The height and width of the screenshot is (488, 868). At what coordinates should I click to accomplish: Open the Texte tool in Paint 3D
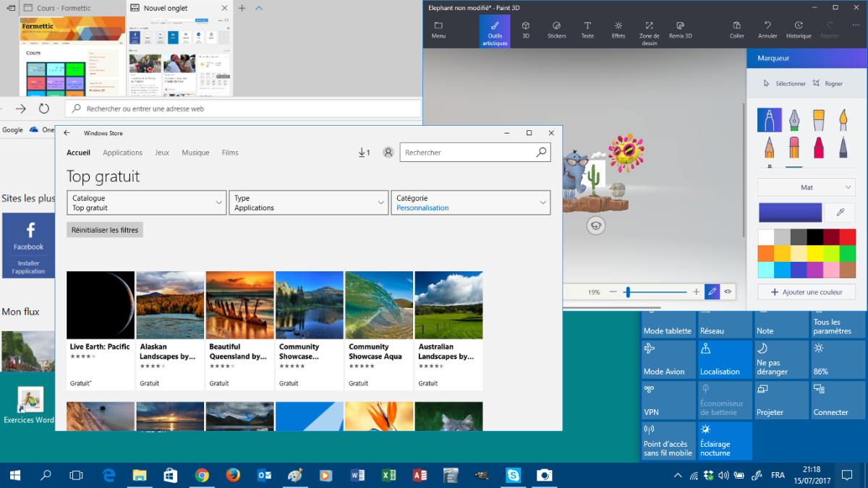[587, 30]
